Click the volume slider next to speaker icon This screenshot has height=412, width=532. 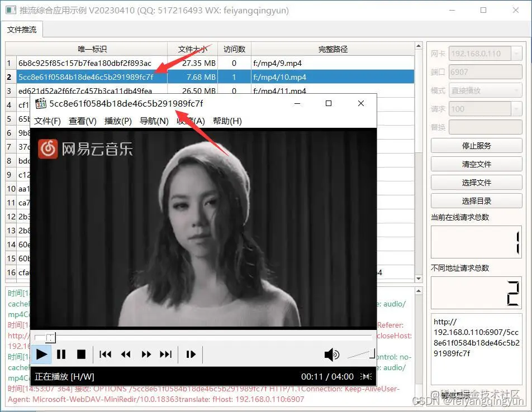point(361,354)
